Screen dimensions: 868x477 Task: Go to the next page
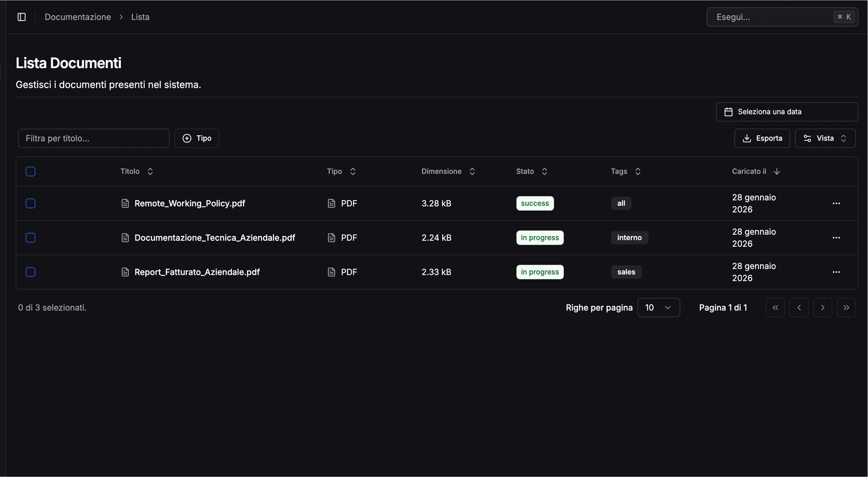point(822,307)
